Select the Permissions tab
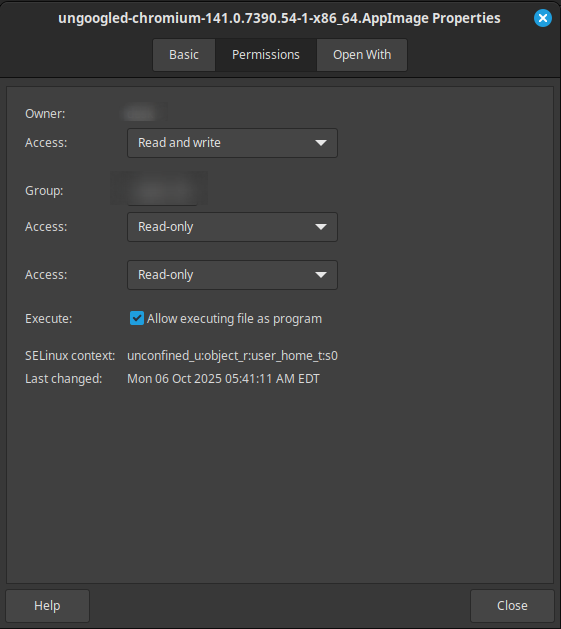 pyautogui.click(x=266, y=55)
